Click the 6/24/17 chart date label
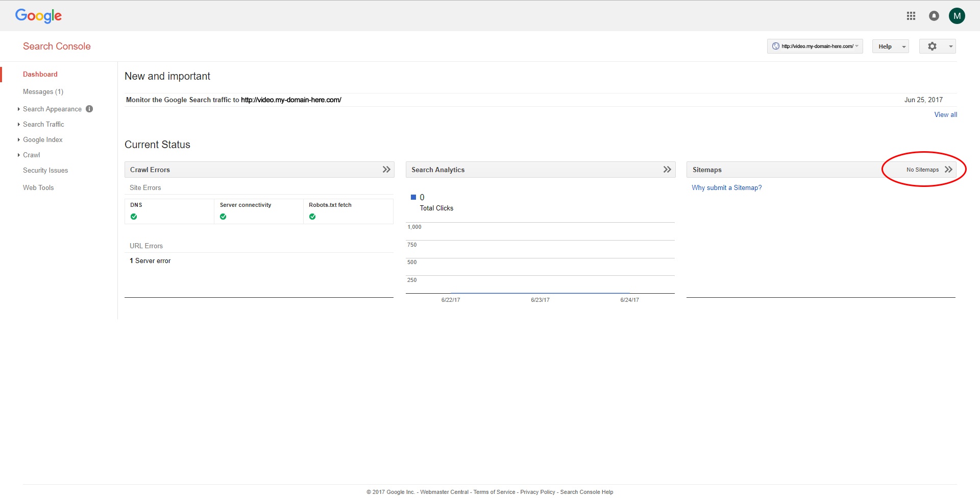This screenshot has width=980, height=498. point(629,300)
